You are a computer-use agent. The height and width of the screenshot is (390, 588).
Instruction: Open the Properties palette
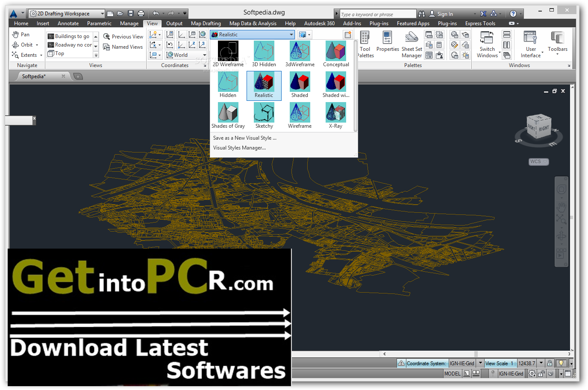(x=388, y=42)
